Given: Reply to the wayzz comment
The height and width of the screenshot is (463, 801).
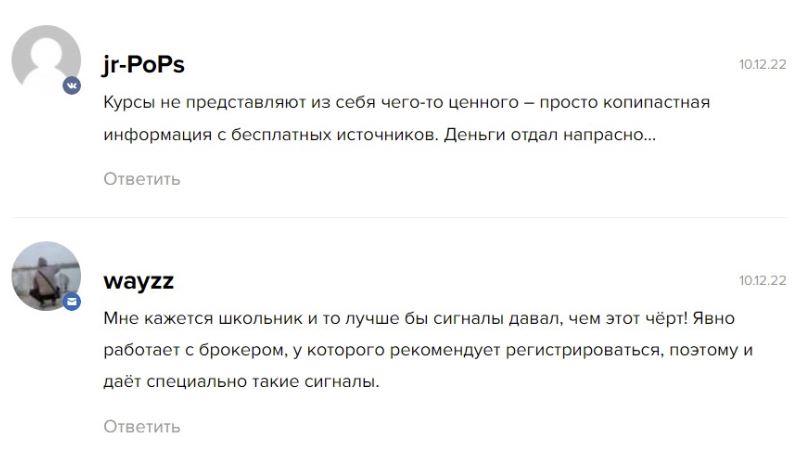Looking at the screenshot, I should click(142, 427).
